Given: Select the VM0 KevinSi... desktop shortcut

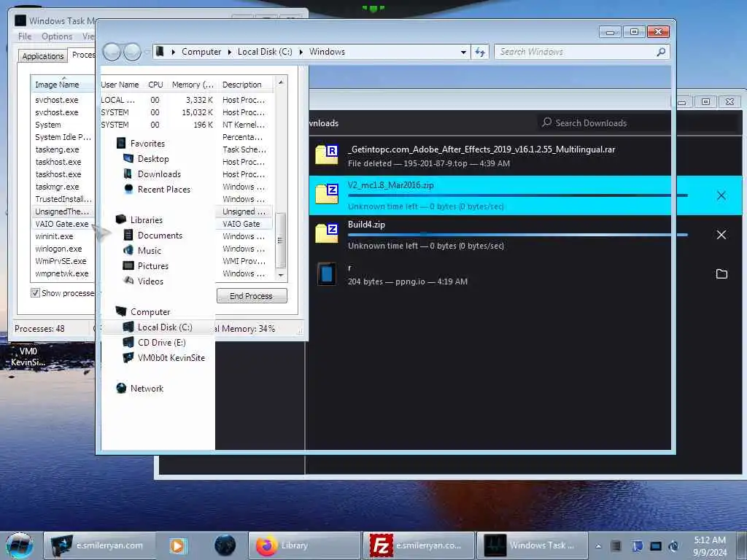Looking at the screenshot, I should coord(28,357).
